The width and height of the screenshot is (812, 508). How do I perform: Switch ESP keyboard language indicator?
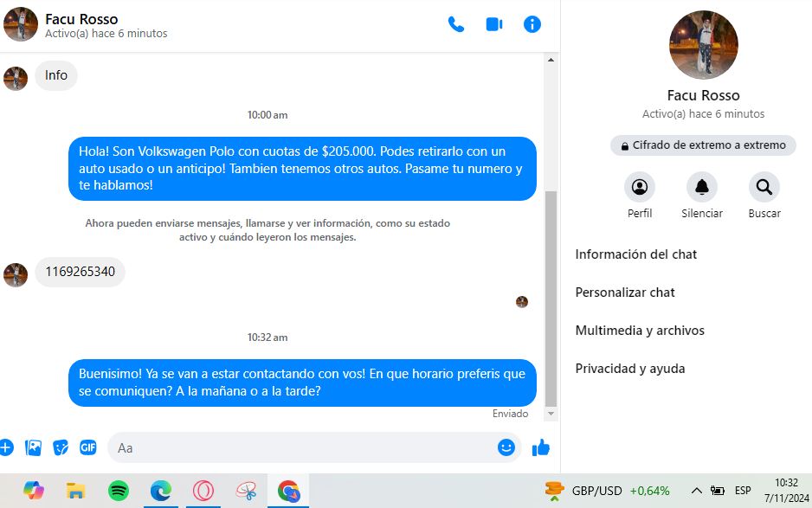point(743,491)
